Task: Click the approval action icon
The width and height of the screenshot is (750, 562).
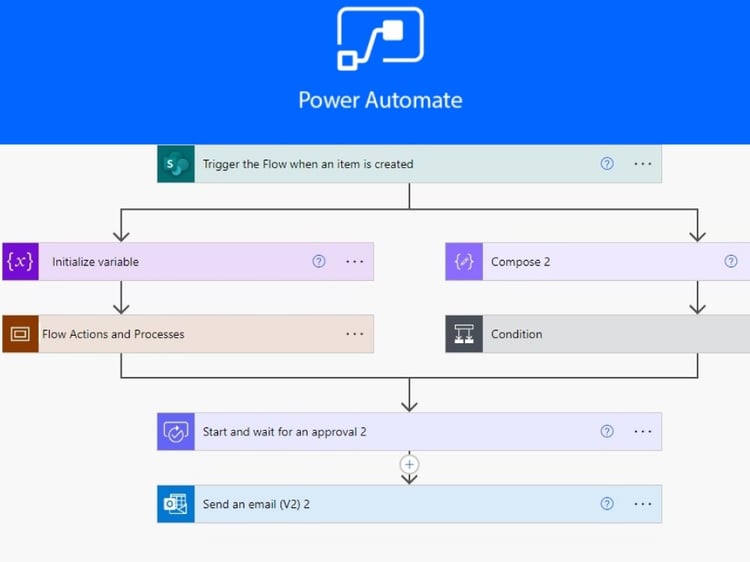Action: [176, 431]
